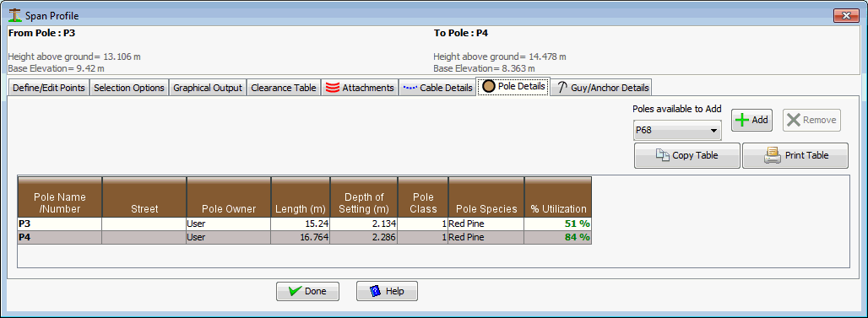Click the Red Pine species cell for P4

[x=486, y=237]
